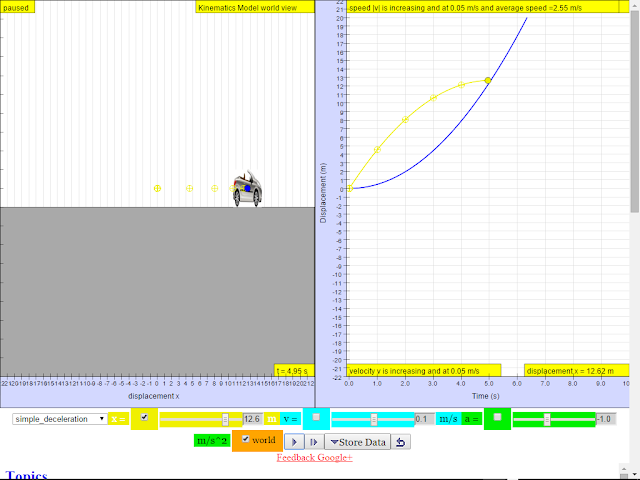Click the yellow trace marker at world position 0
This screenshot has height=480, width=640.
(157, 189)
